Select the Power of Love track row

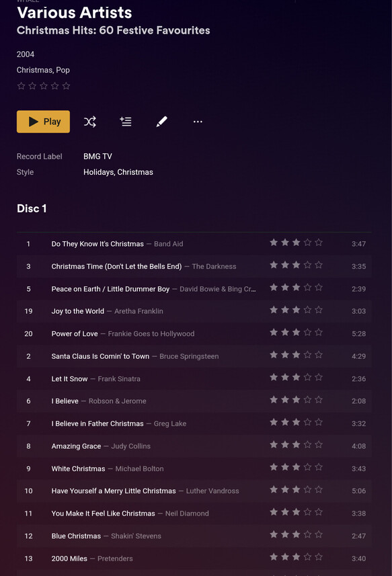tap(194, 333)
